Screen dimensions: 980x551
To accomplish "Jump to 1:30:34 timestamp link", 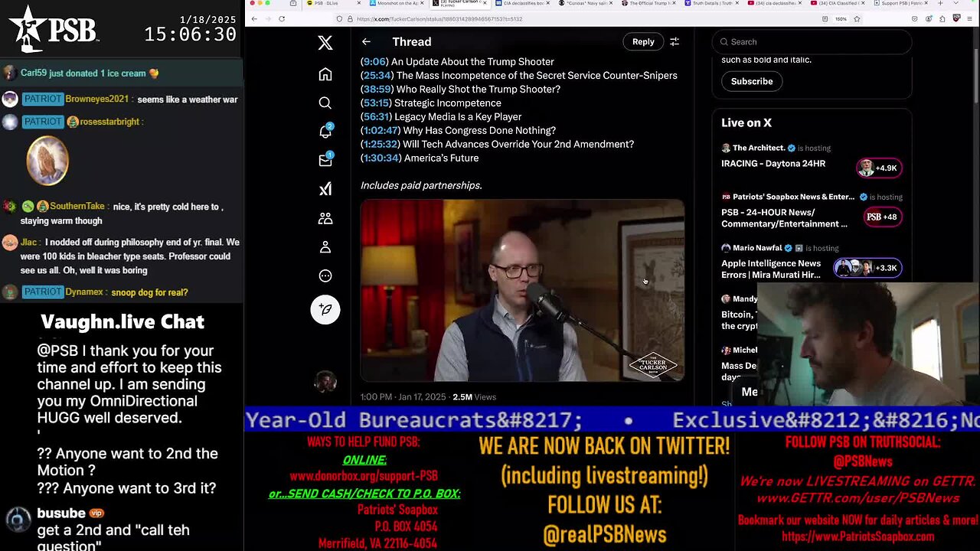I will [381, 158].
